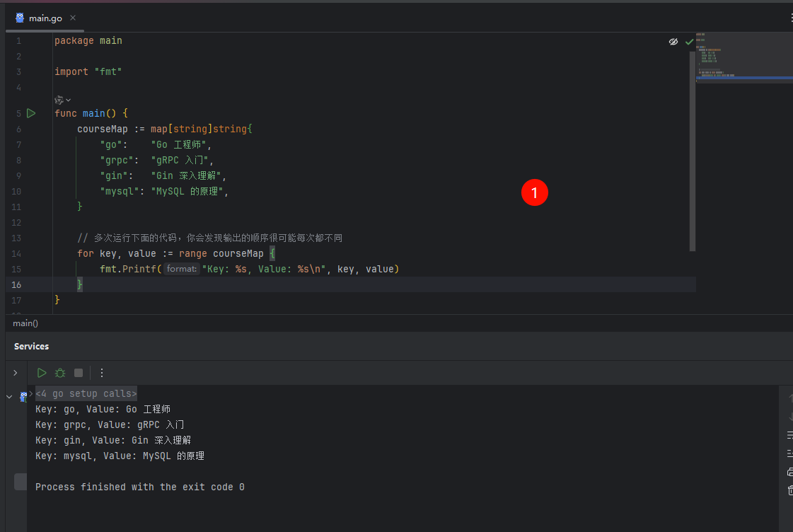Click the Go gopher icon on main.go tab
Screen dimensions: 793x532
tap(20, 18)
